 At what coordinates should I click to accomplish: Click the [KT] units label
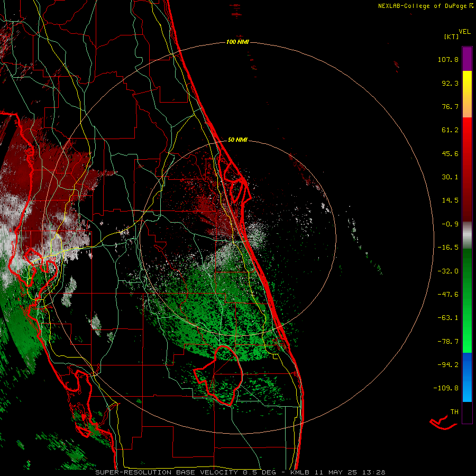pyautogui.click(x=452, y=36)
